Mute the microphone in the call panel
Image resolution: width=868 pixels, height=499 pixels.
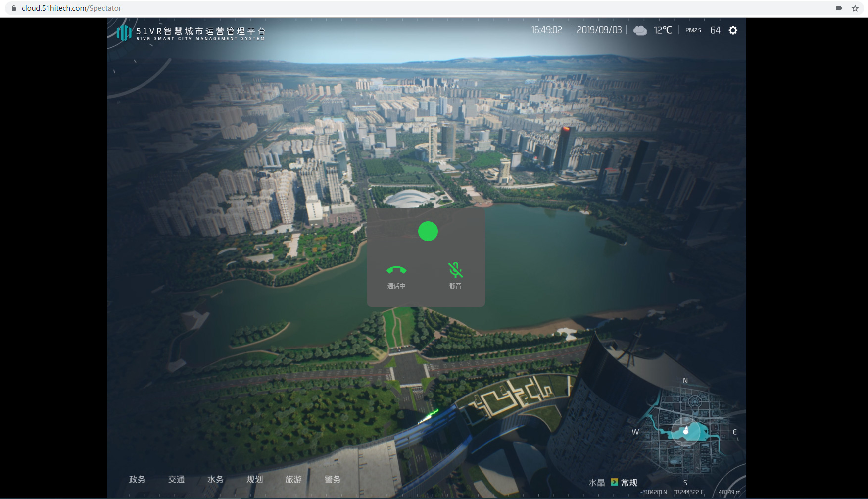coord(455,270)
